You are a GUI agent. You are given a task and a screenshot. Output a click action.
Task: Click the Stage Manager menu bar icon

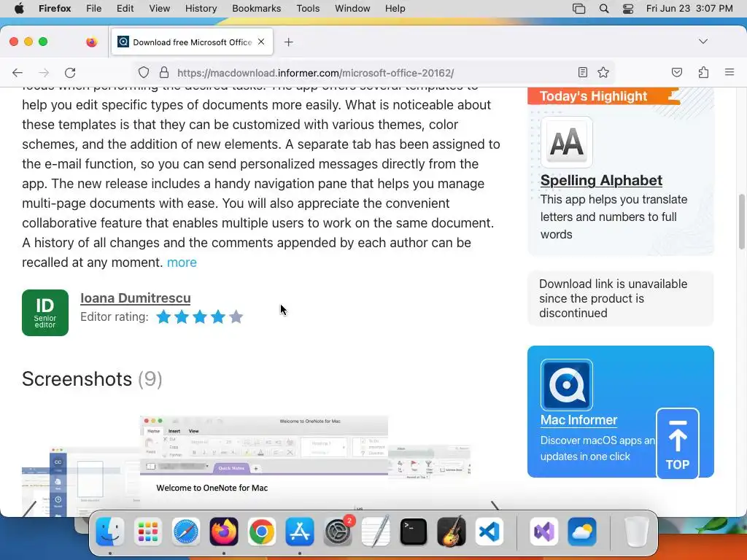point(578,9)
